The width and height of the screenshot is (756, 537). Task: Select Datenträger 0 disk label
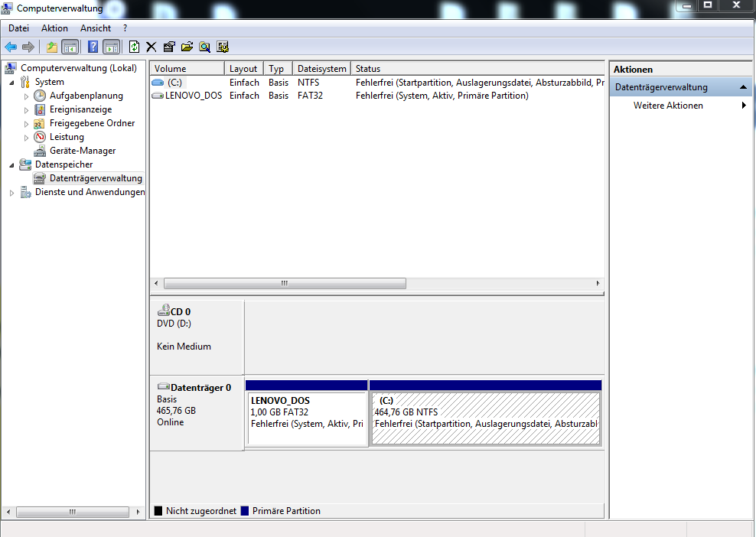pyautogui.click(x=196, y=412)
